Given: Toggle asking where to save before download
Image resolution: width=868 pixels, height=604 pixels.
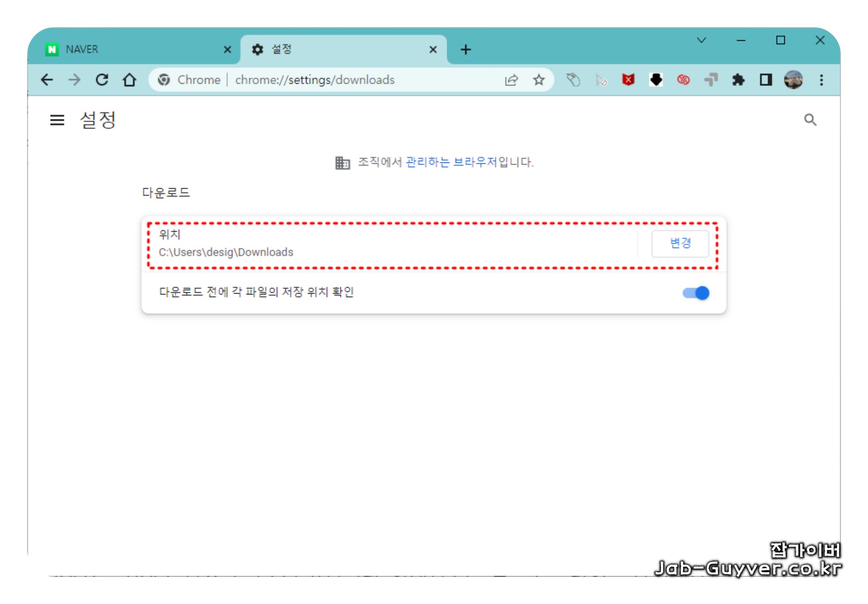Looking at the screenshot, I should (x=696, y=293).
